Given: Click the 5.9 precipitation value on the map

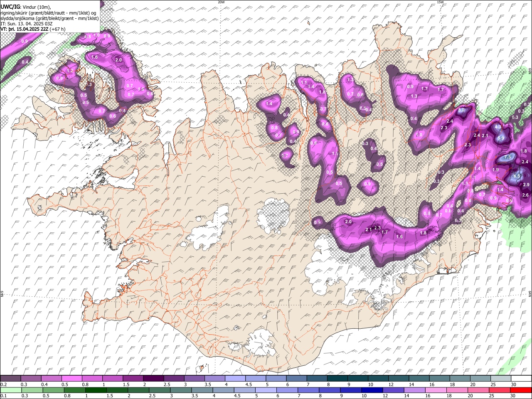Looking at the screenshot, I should 501,138.
